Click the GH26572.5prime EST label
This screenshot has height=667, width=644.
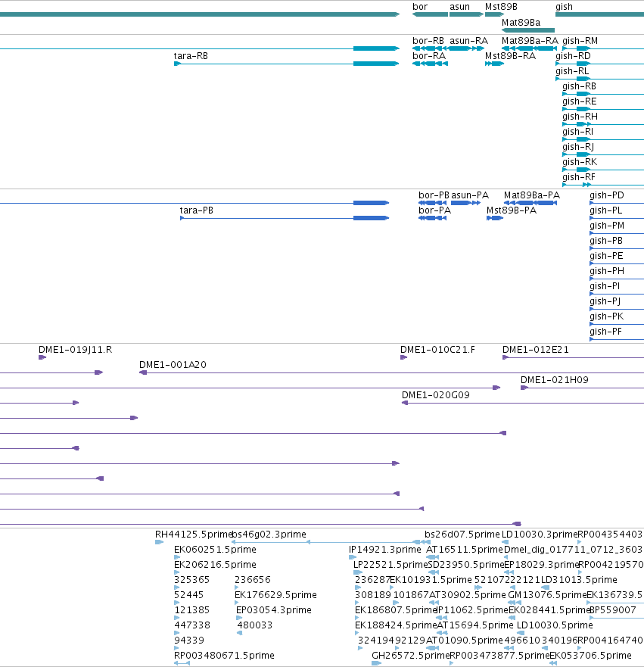point(411,656)
